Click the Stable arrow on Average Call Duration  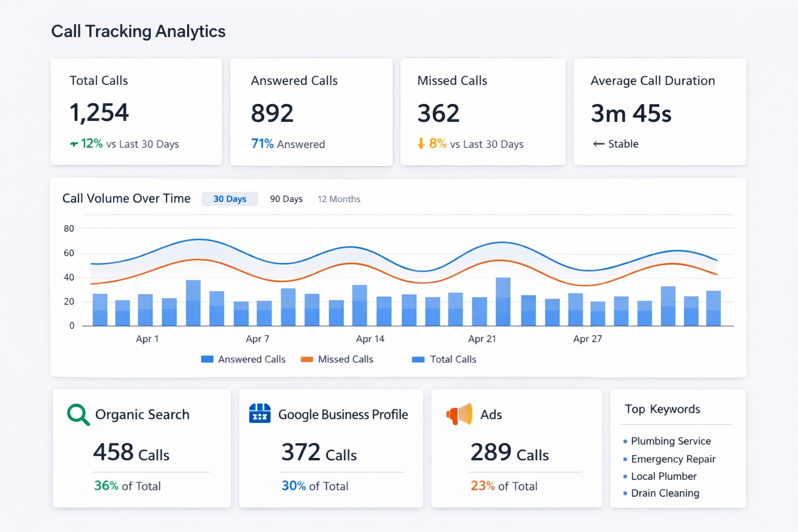tap(598, 144)
